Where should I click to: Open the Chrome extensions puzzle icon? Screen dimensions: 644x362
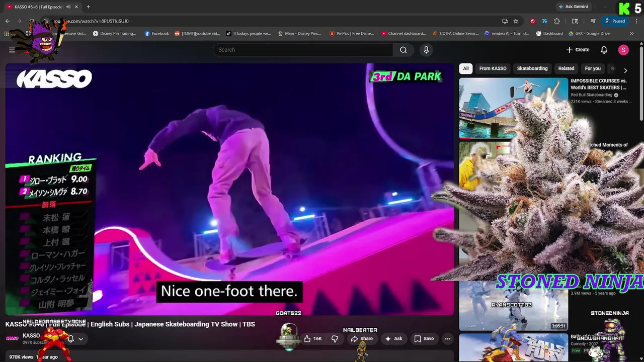point(557,21)
